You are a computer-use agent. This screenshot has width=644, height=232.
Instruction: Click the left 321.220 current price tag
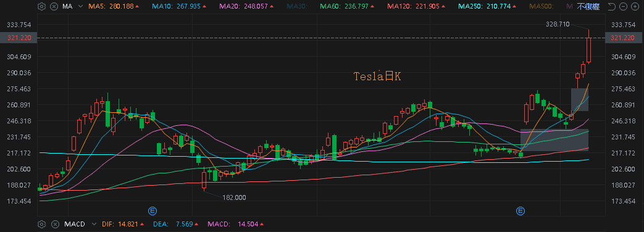19,38
